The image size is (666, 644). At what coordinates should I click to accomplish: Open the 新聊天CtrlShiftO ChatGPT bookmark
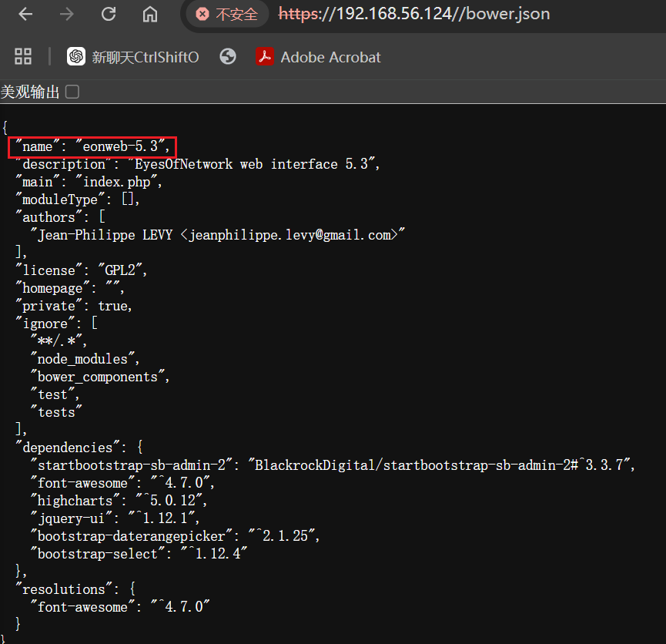point(133,56)
